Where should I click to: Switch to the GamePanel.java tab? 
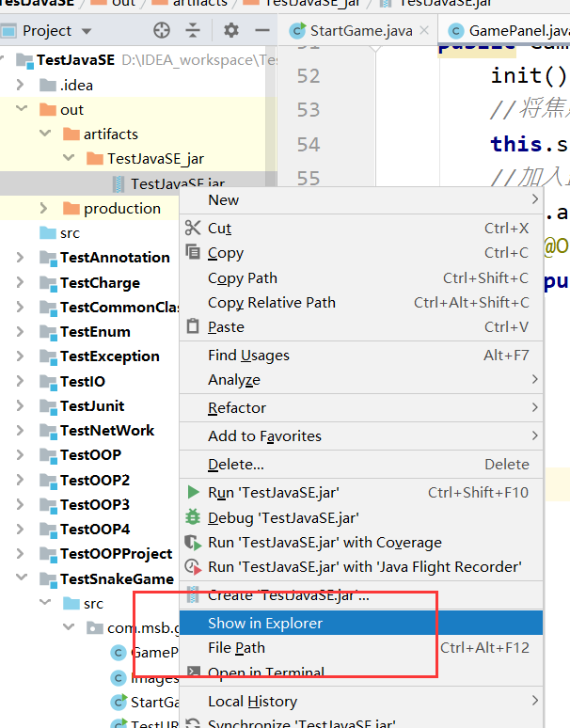click(506, 31)
